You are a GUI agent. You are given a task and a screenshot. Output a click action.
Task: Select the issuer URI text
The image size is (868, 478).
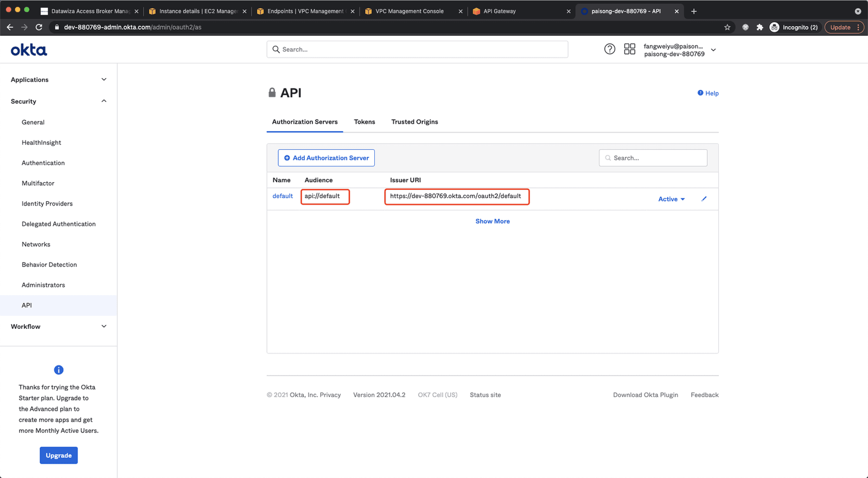tap(455, 196)
